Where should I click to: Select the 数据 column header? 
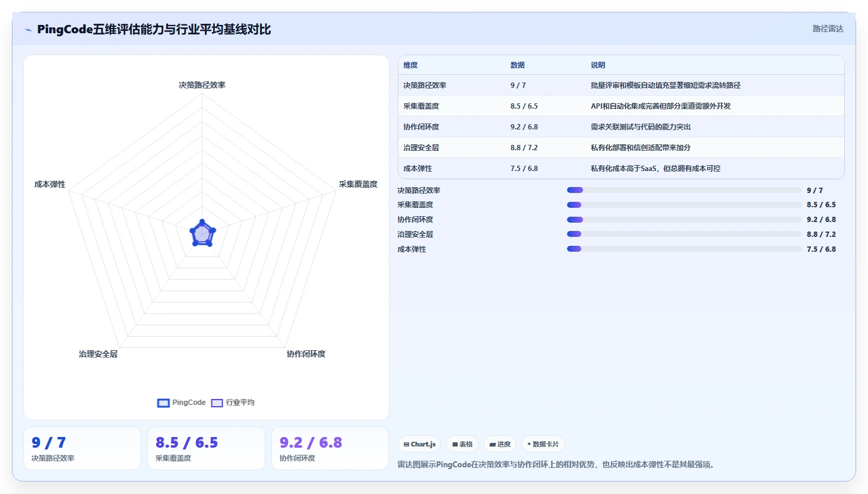pos(518,65)
